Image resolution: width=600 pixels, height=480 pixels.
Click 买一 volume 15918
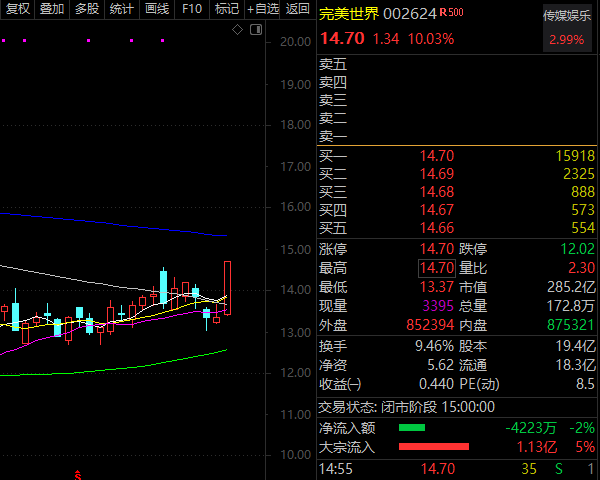pyautogui.click(x=575, y=156)
